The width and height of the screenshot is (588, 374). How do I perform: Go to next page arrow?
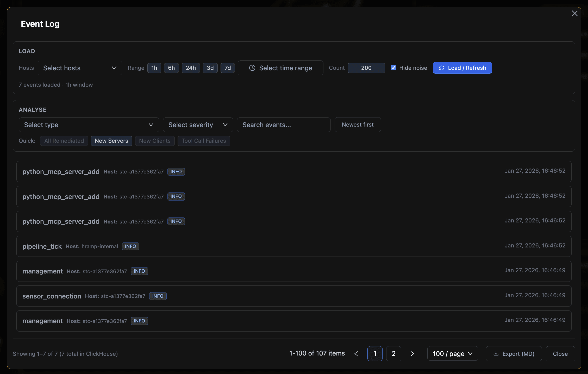[412, 354]
